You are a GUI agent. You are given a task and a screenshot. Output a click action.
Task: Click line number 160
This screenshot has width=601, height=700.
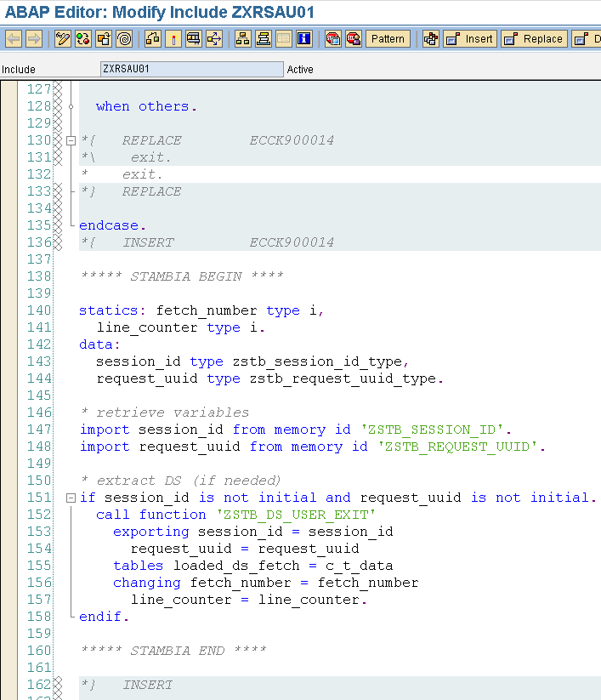[39, 651]
